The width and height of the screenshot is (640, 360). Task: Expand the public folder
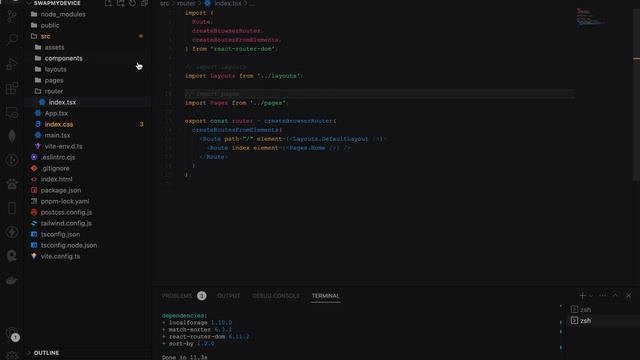pyautogui.click(x=88, y=25)
